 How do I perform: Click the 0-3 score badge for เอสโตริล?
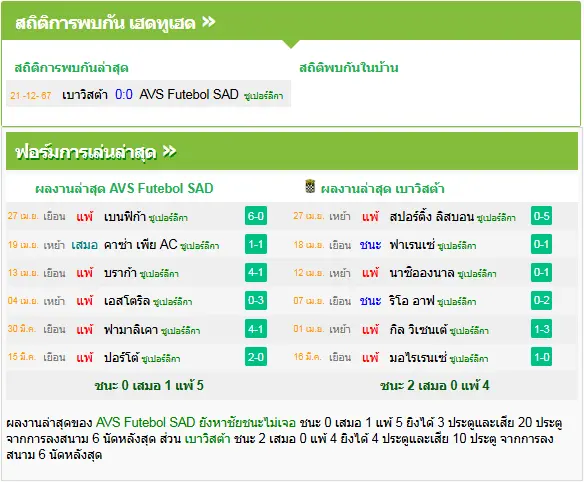tap(256, 300)
